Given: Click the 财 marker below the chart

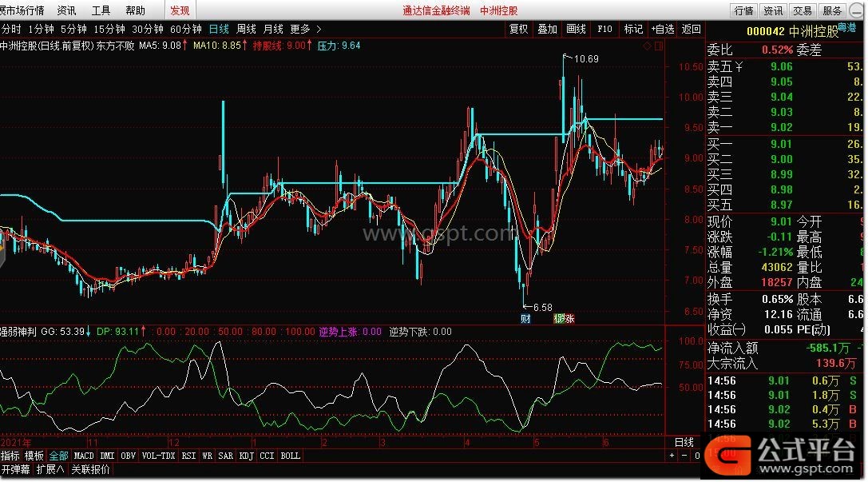Looking at the screenshot, I should pyautogui.click(x=525, y=319).
